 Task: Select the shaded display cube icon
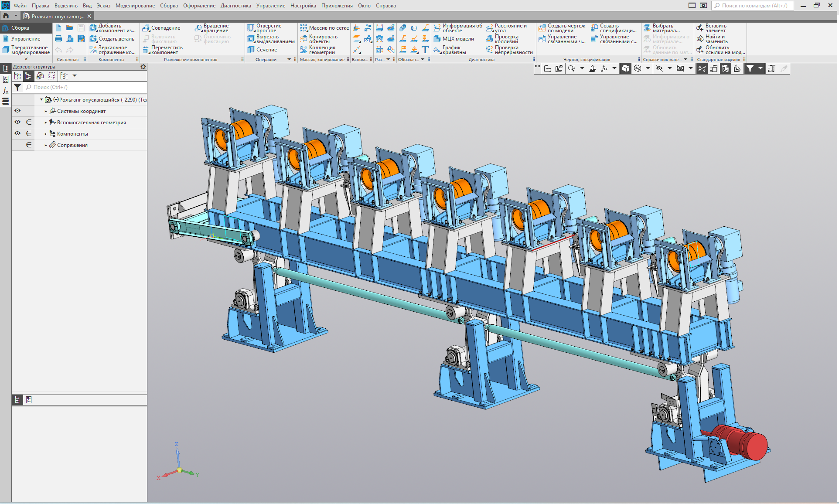626,68
